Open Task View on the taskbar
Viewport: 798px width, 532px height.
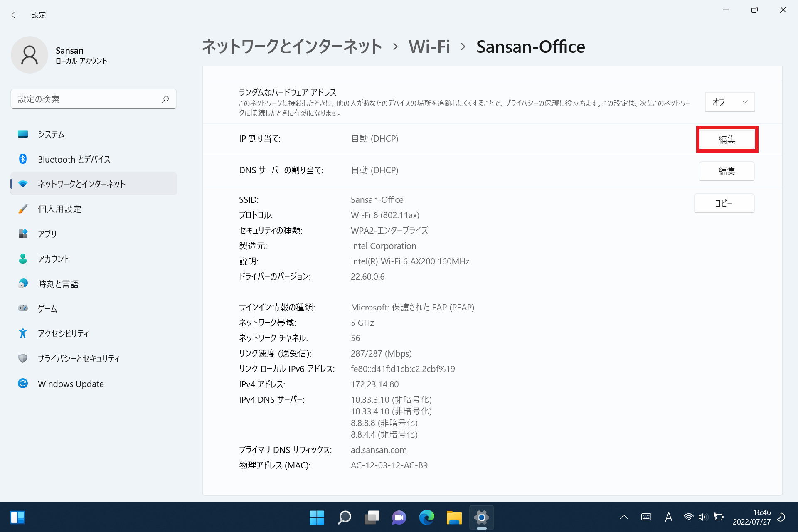[x=372, y=517]
